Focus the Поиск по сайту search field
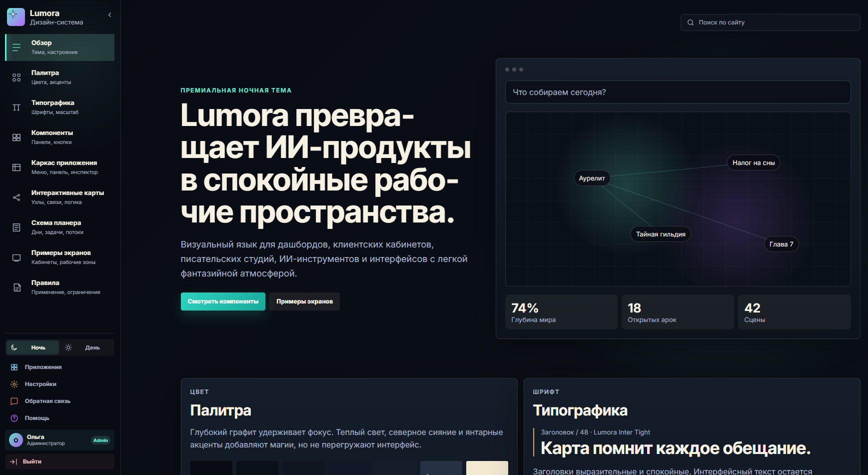Image resolution: width=868 pixels, height=475 pixels. pos(770,22)
